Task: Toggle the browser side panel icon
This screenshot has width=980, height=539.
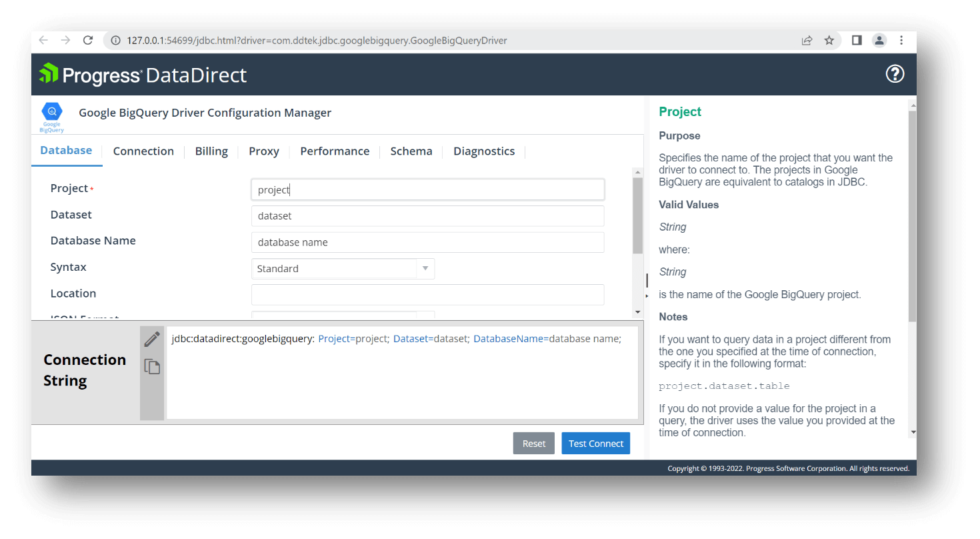Action: point(857,41)
